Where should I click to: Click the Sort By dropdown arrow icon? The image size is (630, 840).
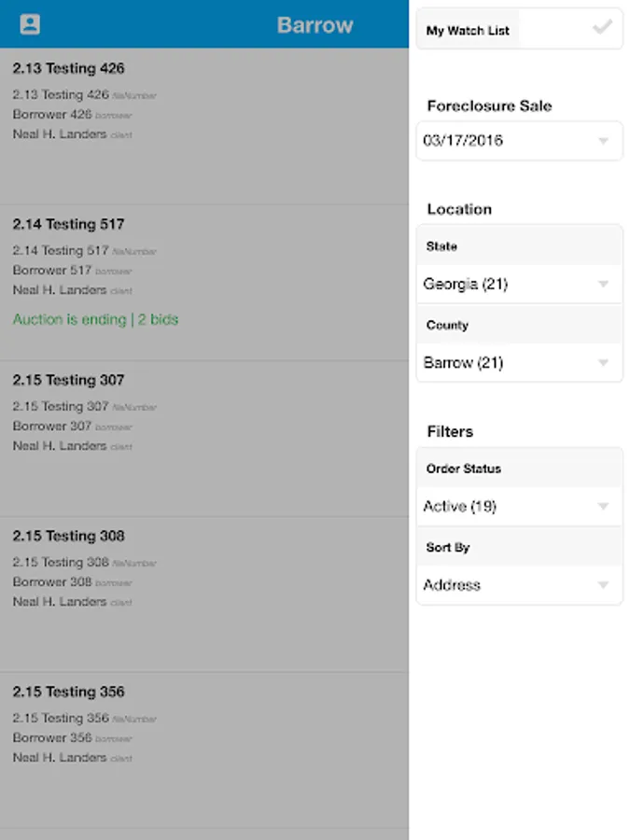603,585
